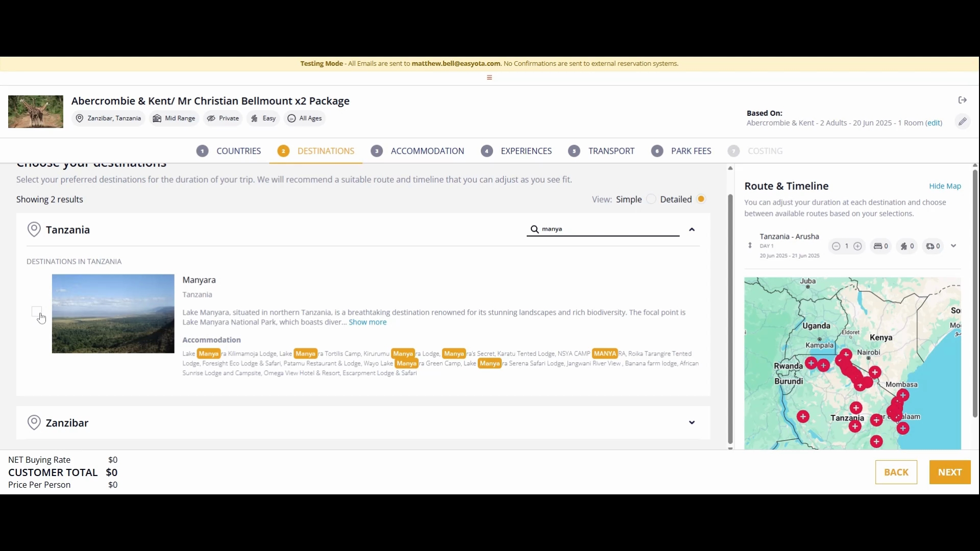Click the down arrow of the destinations scrollbar

click(730, 448)
